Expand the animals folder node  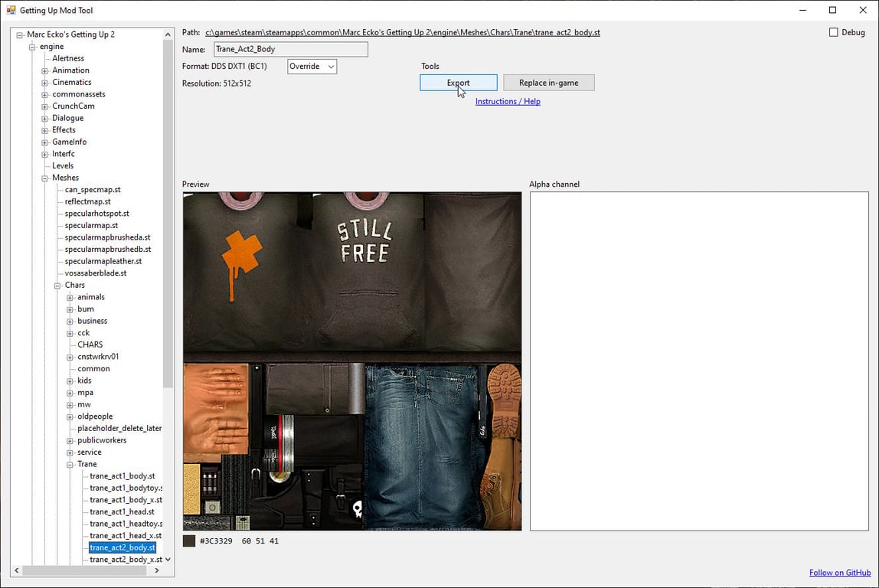70,298
